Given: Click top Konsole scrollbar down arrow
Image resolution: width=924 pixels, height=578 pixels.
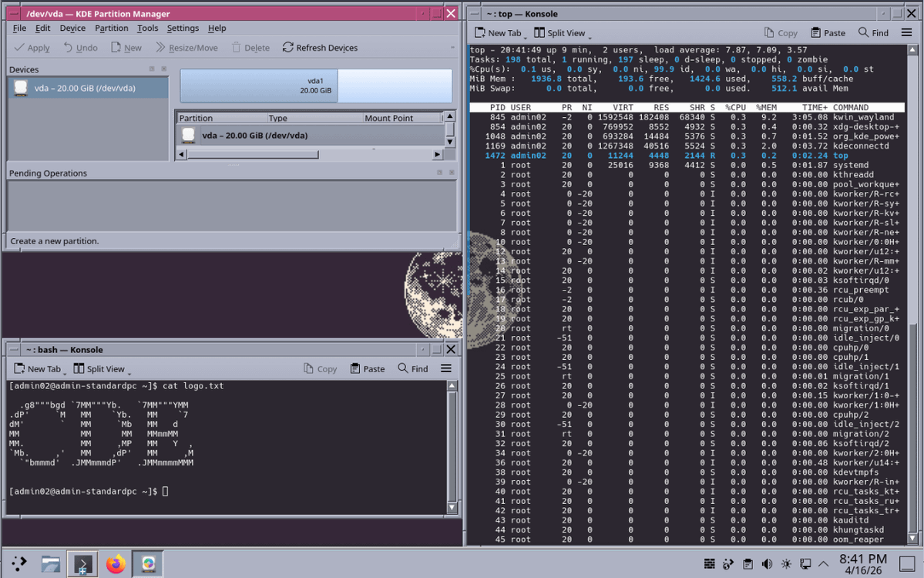Looking at the screenshot, I should [x=912, y=538].
